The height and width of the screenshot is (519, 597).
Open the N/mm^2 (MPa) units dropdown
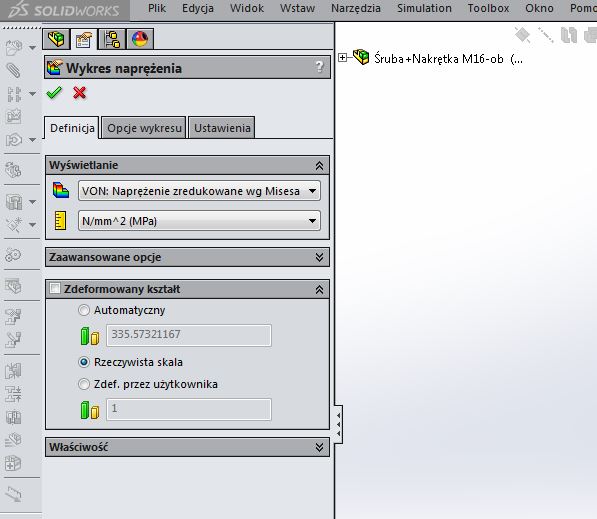coord(199,221)
